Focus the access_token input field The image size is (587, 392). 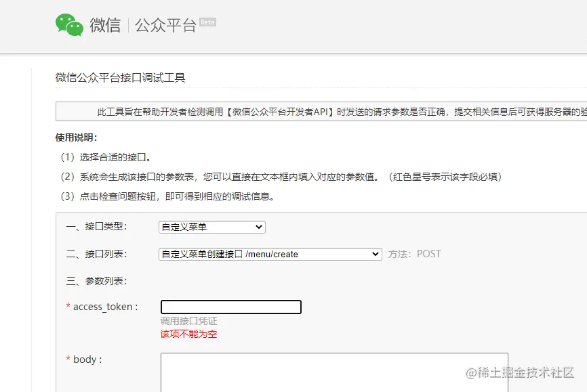click(x=231, y=307)
